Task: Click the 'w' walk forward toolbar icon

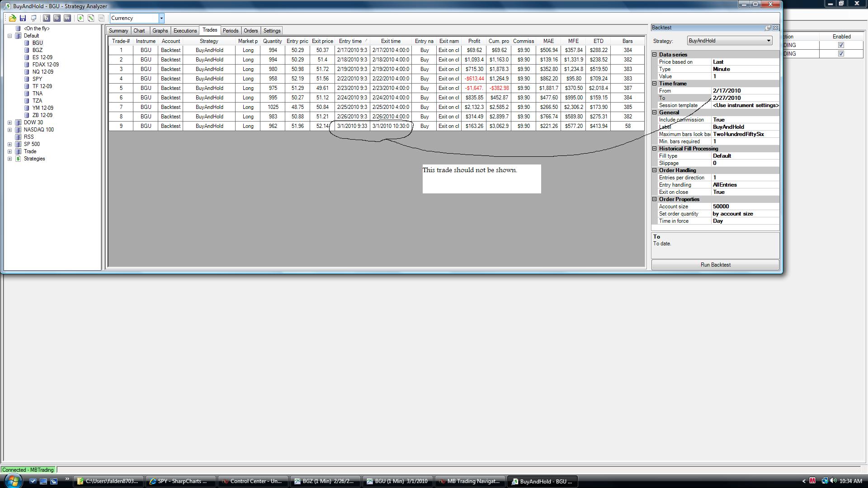Action: [67, 18]
